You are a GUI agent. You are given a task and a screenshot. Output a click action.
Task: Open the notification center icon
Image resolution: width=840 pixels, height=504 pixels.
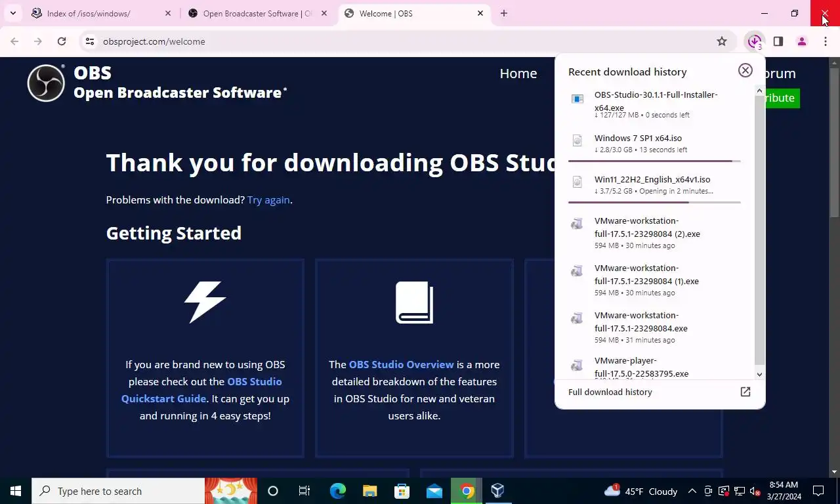click(818, 491)
